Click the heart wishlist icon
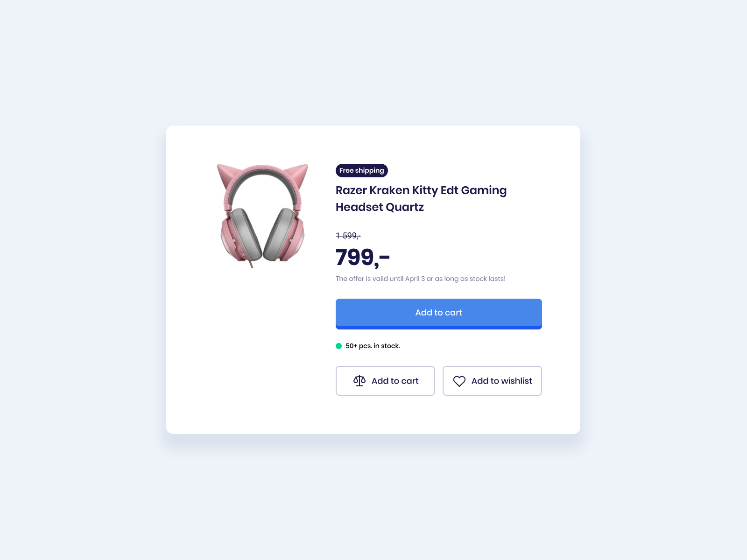Viewport: 747px width, 560px height. pos(459,381)
